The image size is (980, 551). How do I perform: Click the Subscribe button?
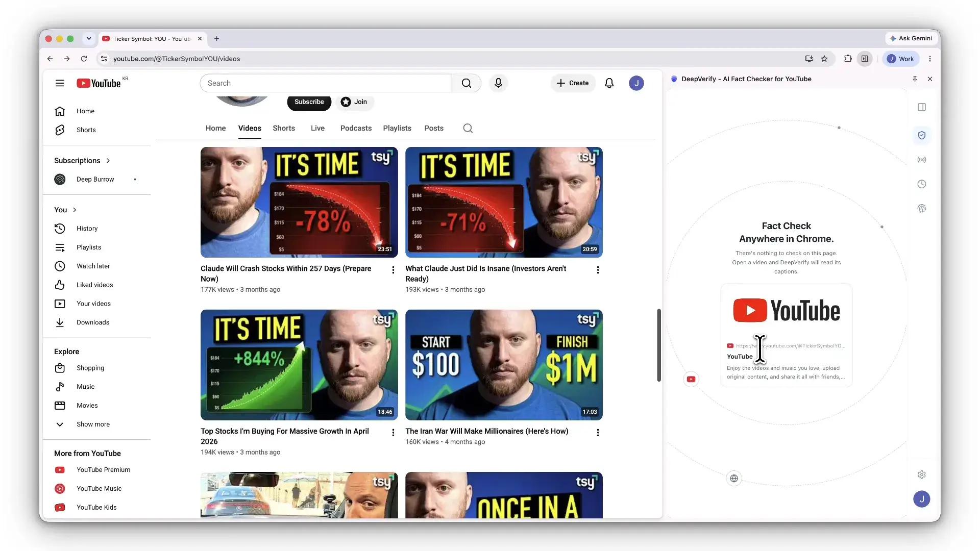309,102
